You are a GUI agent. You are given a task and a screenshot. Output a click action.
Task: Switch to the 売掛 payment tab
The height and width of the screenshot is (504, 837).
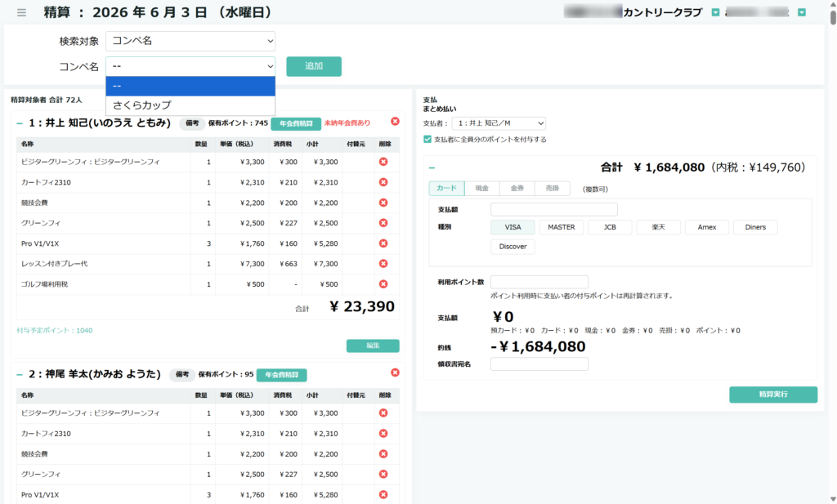(552, 188)
